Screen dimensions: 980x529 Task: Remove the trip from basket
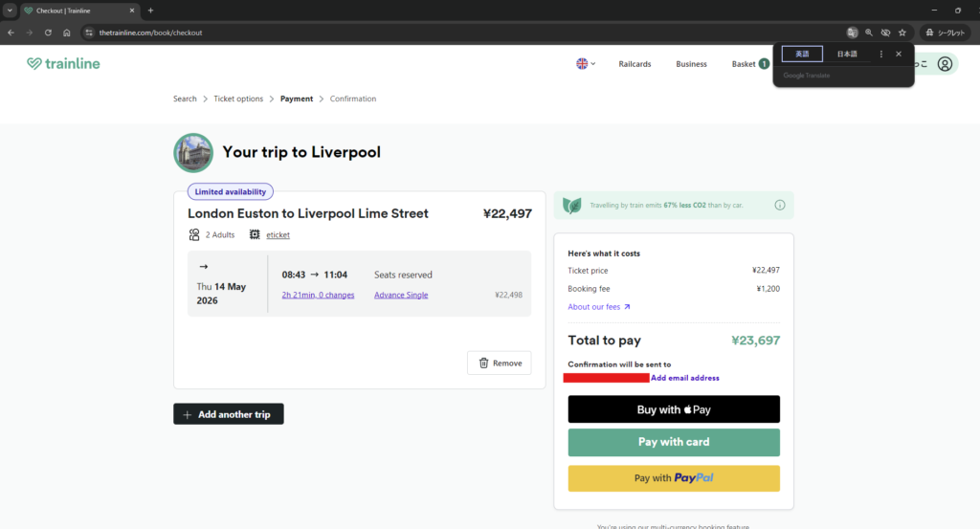point(500,364)
